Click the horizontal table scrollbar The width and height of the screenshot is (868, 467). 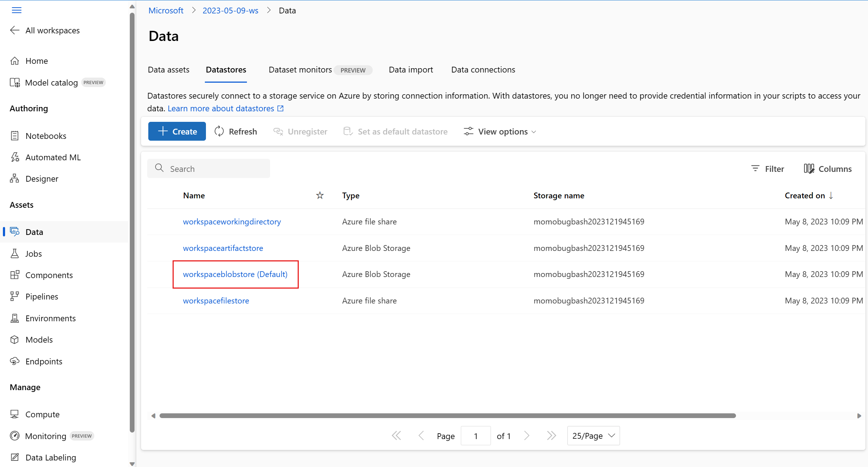[447, 416]
